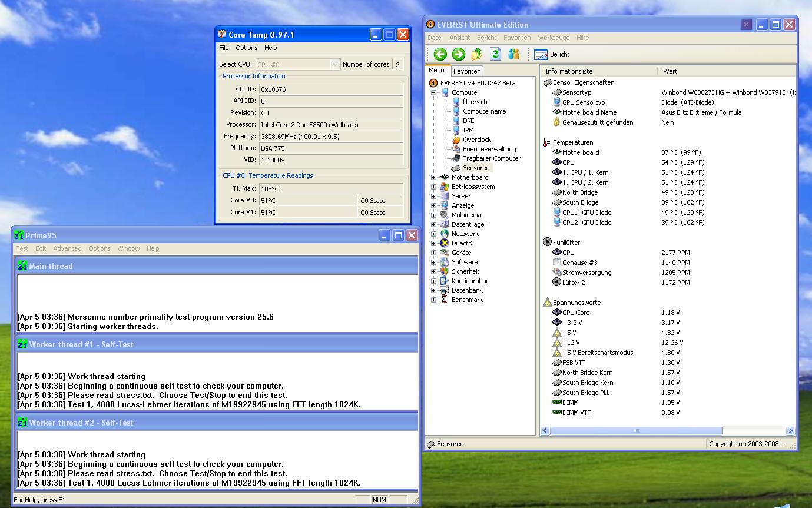Click the users icon in EVEREST toolbar
The height and width of the screenshot is (508, 812).
(x=513, y=54)
